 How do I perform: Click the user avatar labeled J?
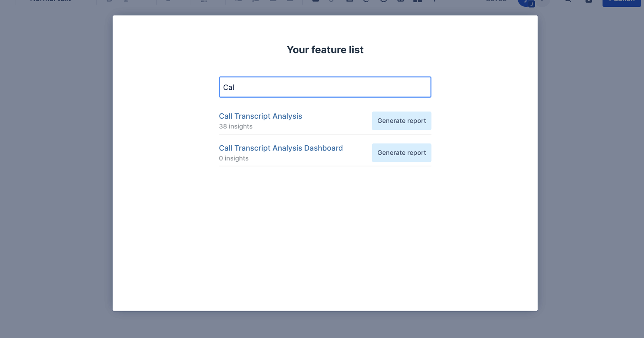point(525,2)
